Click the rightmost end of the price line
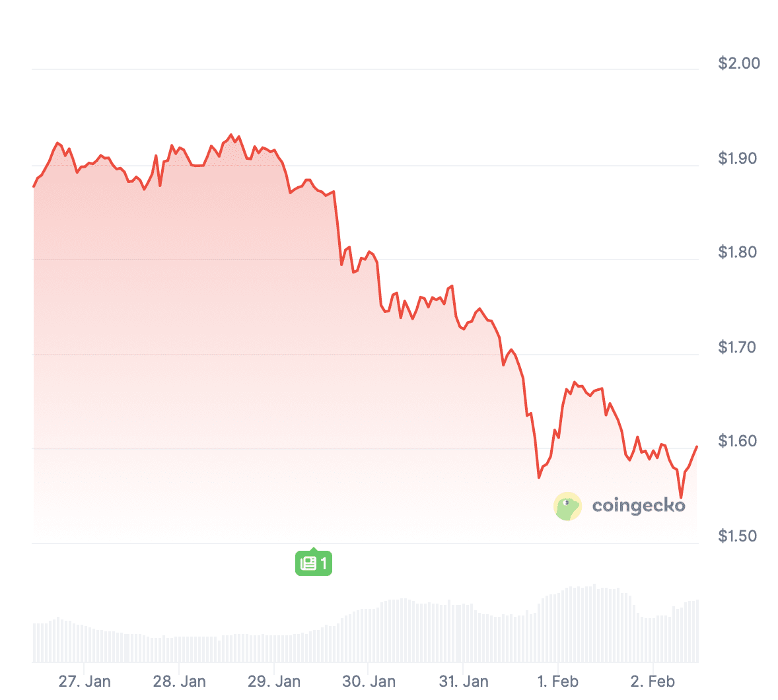This screenshot has height=700, width=778. point(697,447)
